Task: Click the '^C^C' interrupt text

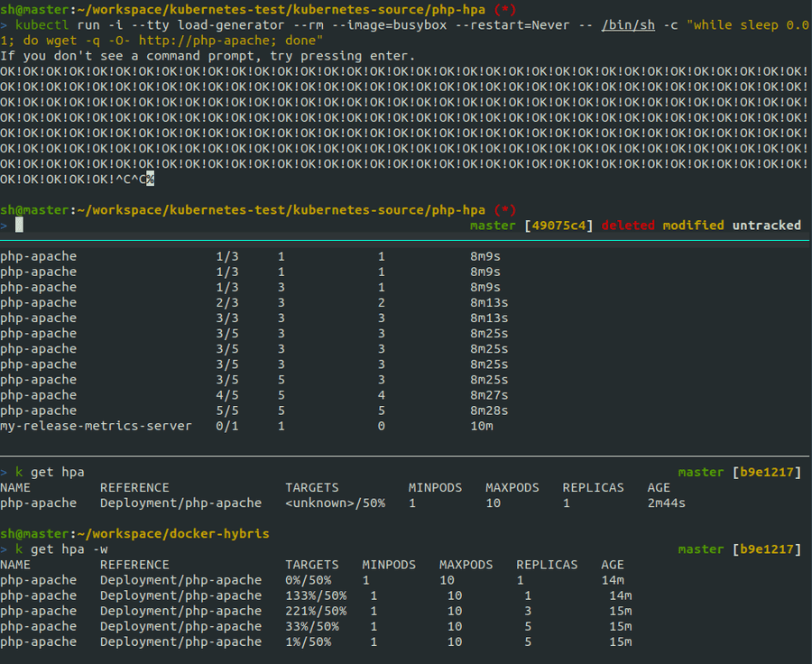Action: tap(131, 180)
